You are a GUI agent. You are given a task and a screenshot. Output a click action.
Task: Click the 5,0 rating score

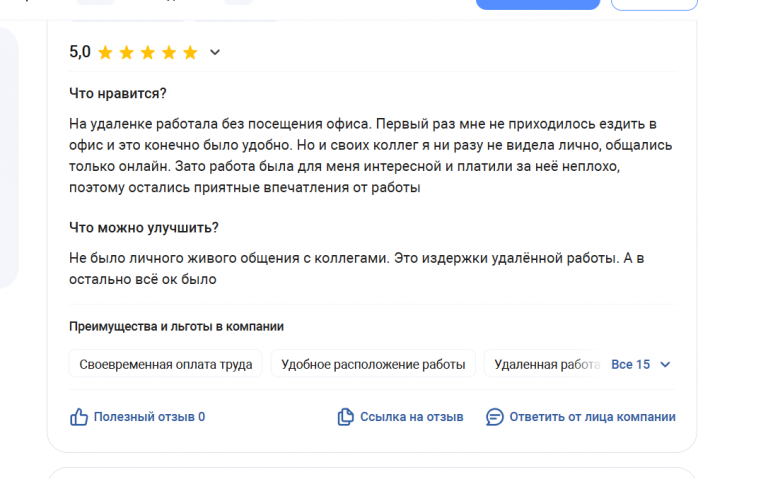click(x=80, y=52)
